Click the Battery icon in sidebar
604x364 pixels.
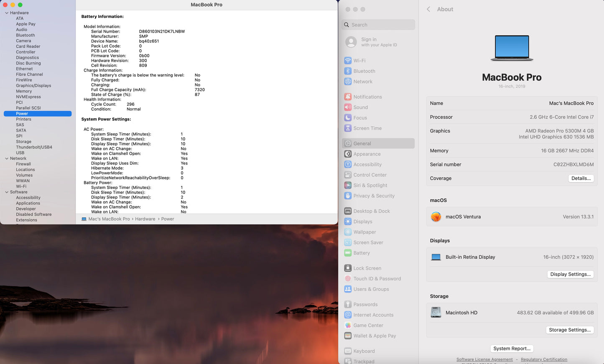(348, 253)
